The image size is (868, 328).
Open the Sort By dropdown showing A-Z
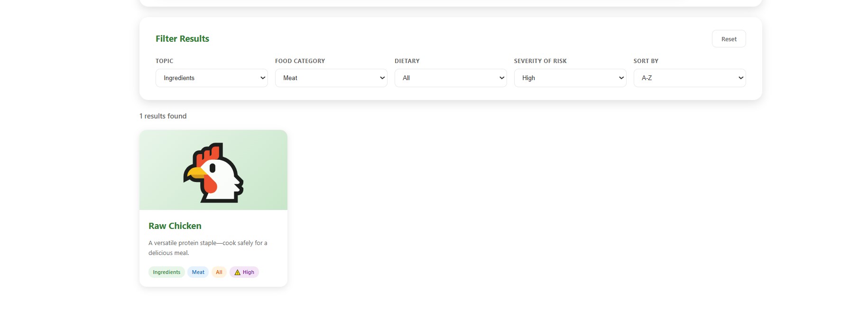pos(690,78)
